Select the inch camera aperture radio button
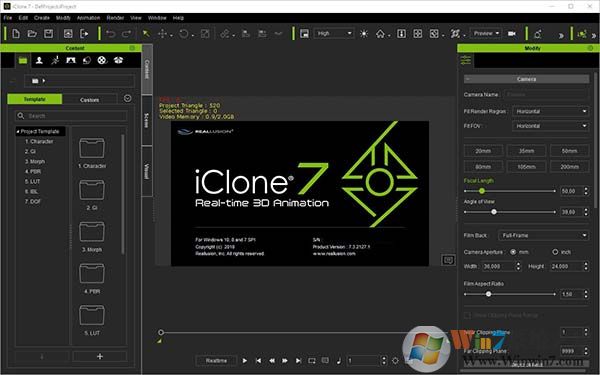This screenshot has width=600, height=375. tap(555, 252)
